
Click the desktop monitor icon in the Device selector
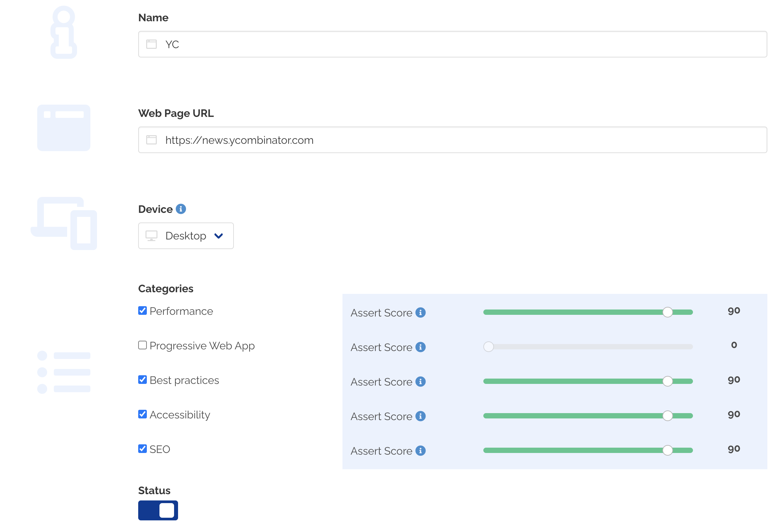click(152, 236)
